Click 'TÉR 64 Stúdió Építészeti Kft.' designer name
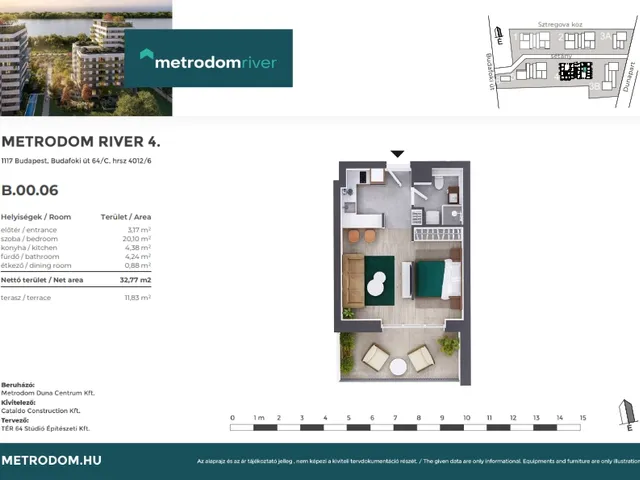 (45, 429)
